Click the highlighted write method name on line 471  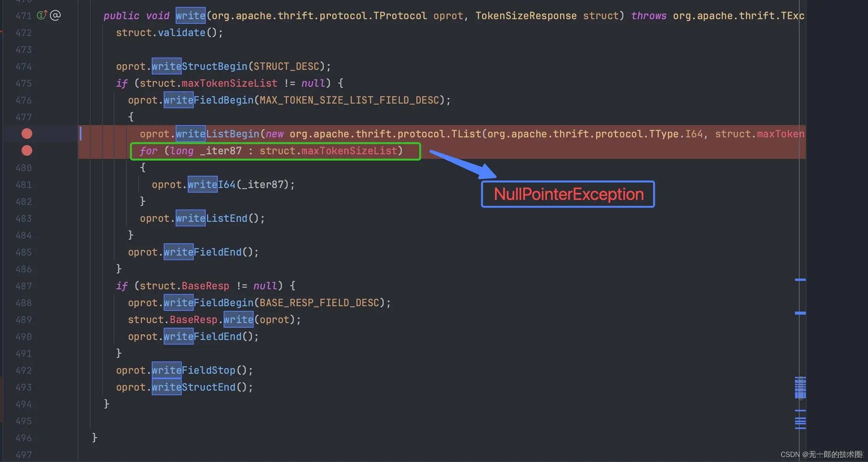pyautogui.click(x=190, y=16)
